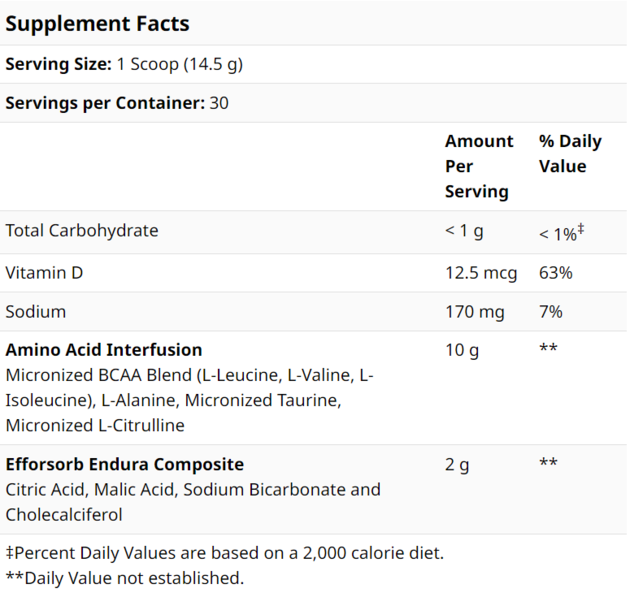
Task: Click the 170 mg sodium amount
Action: pyautogui.click(x=475, y=313)
